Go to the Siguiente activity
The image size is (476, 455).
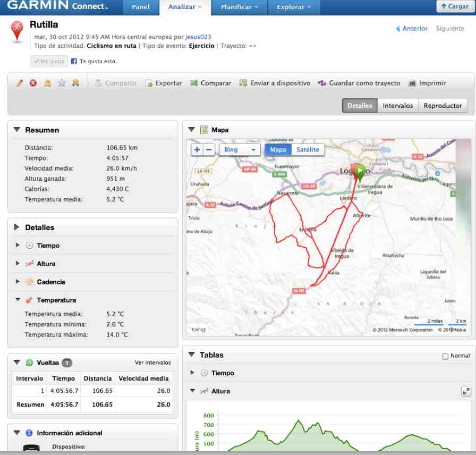tap(450, 29)
